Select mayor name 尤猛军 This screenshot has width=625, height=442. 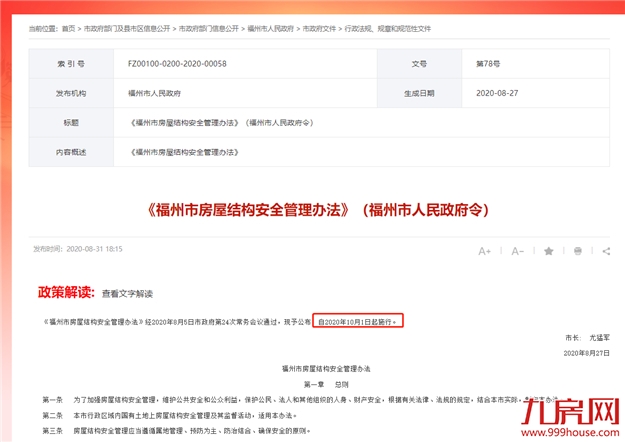coord(599,338)
